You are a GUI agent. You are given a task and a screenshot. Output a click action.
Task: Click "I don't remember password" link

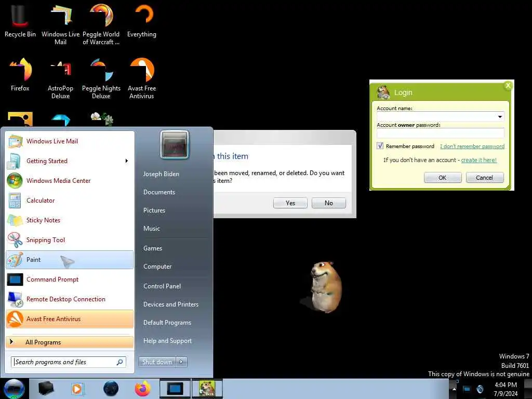coord(472,146)
